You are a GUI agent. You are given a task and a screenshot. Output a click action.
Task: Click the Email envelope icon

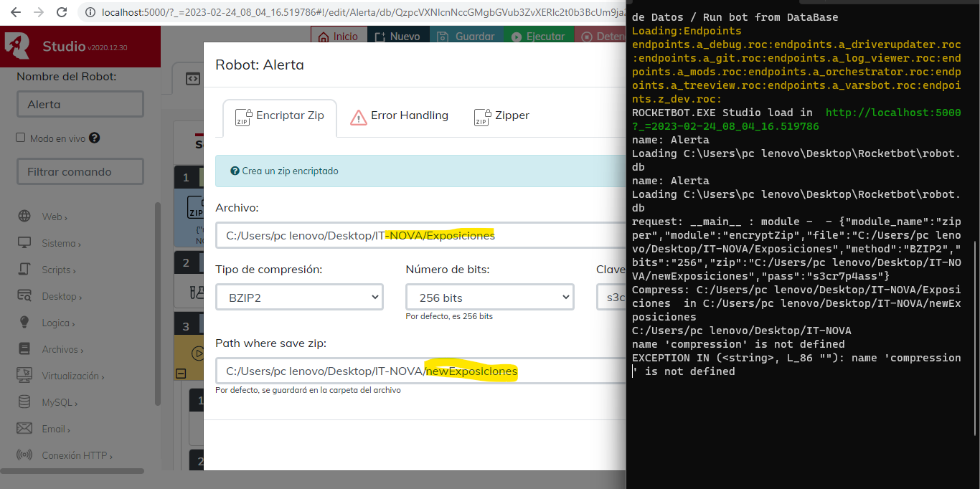(24, 429)
